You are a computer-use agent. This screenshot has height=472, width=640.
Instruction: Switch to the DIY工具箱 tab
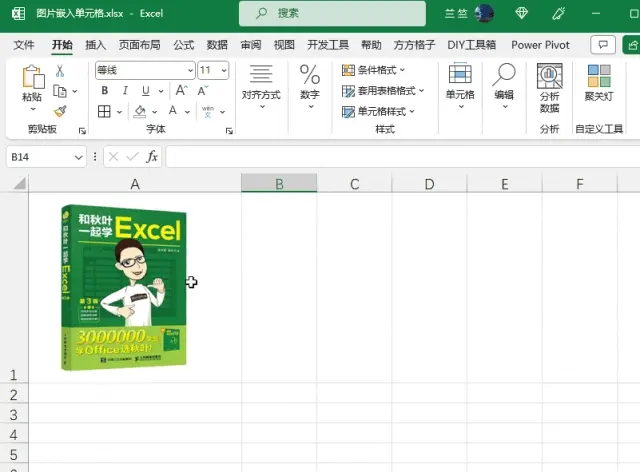[x=472, y=45]
